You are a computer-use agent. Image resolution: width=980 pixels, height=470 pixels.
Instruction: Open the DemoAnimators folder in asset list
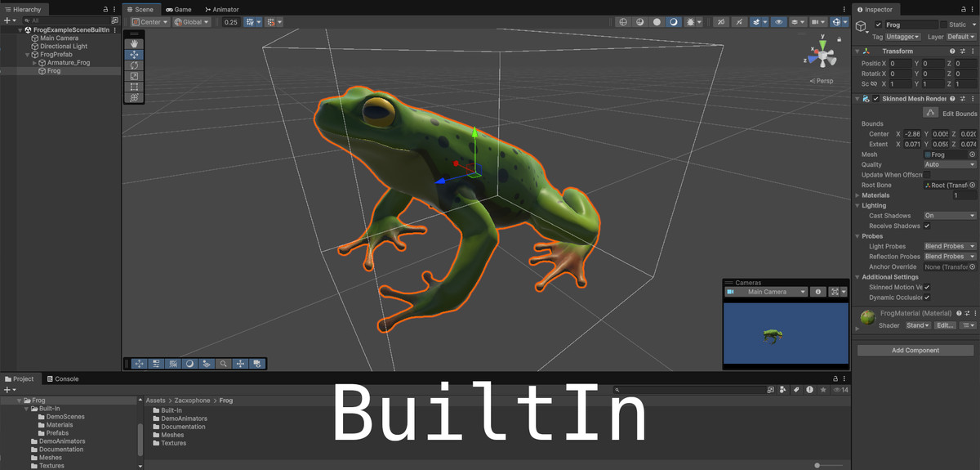point(180,419)
